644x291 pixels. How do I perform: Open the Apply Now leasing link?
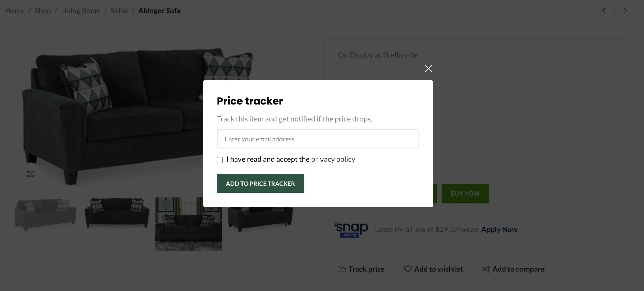pyautogui.click(x=499, y=229)
